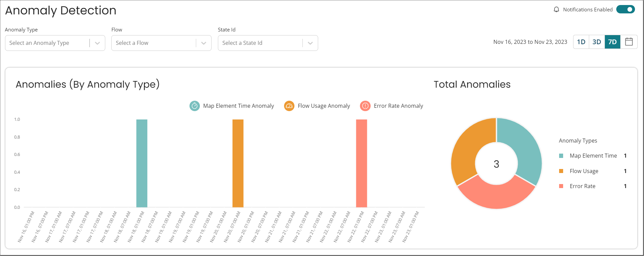Click the Nov 23, 01:00 PM axis label

click(x=410, y=227)
